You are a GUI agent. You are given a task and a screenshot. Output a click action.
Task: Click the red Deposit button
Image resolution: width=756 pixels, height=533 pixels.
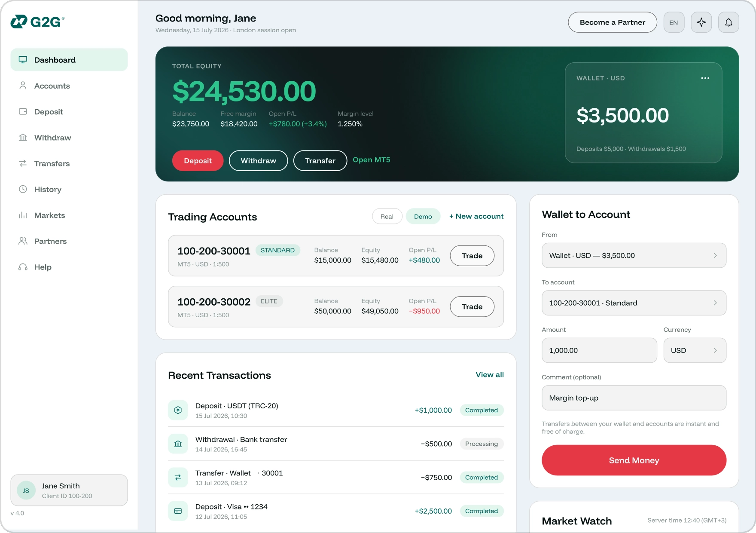pos(198,160)
